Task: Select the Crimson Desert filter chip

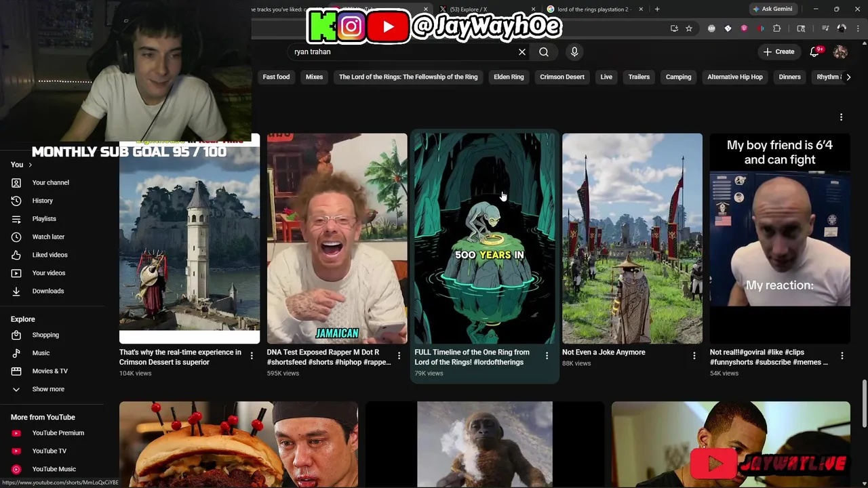Action: 562,77
